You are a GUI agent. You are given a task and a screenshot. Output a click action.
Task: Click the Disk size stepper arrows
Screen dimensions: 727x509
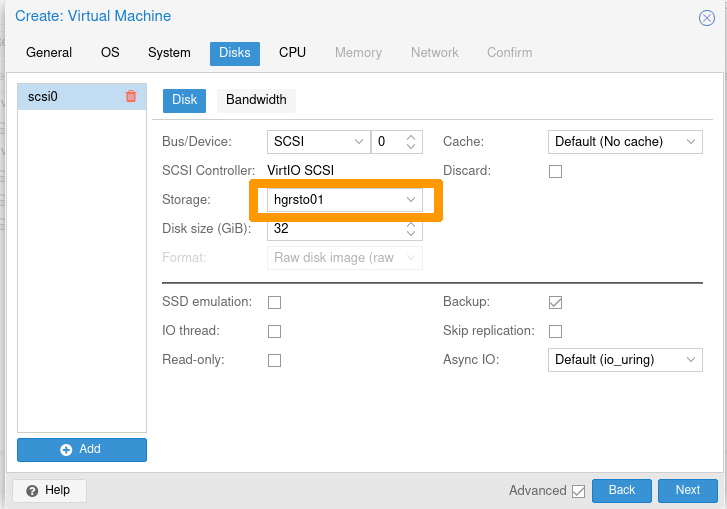pos(411,229)
